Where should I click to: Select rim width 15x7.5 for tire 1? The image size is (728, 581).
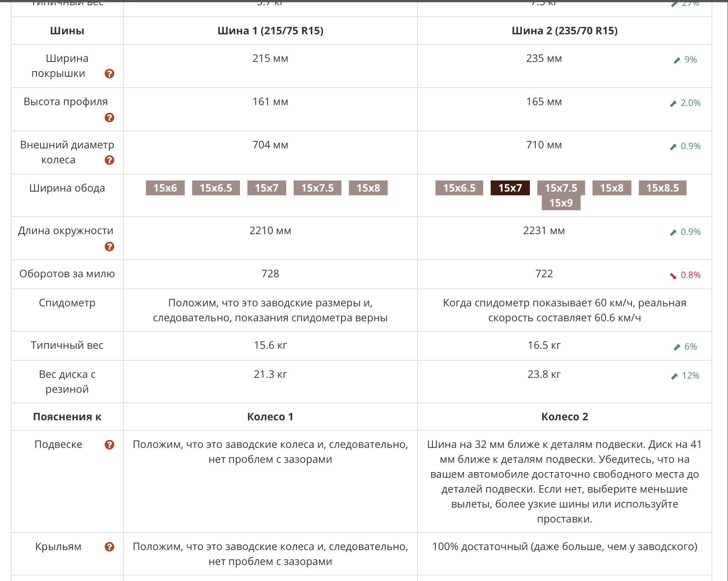318,188
